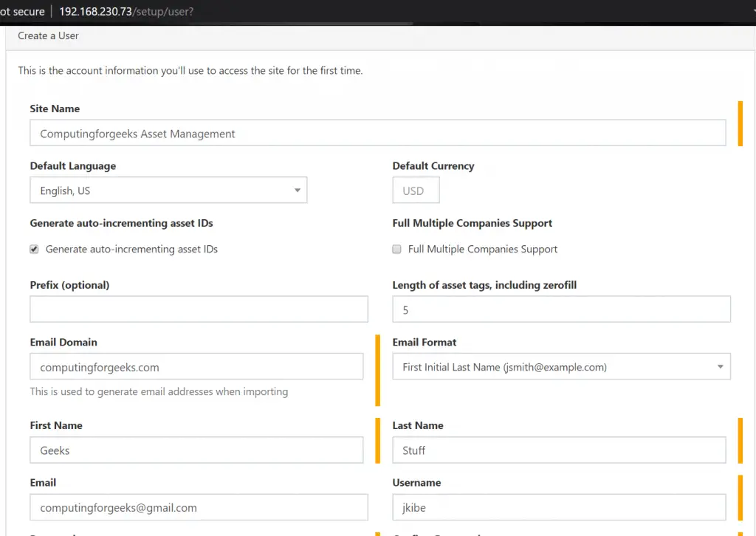Click the 'Create a User' heading text

pyautogui.click(x=48, y=35)
